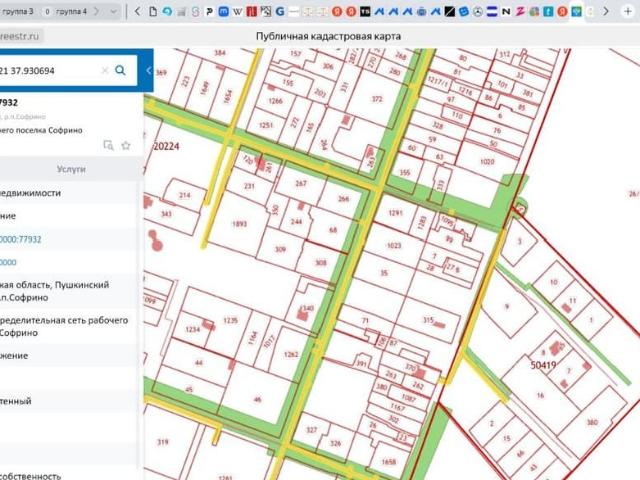The image size is (640, 480).
Task: Select cadastral block 50419 on map
Action: click(x=543, y=366)
